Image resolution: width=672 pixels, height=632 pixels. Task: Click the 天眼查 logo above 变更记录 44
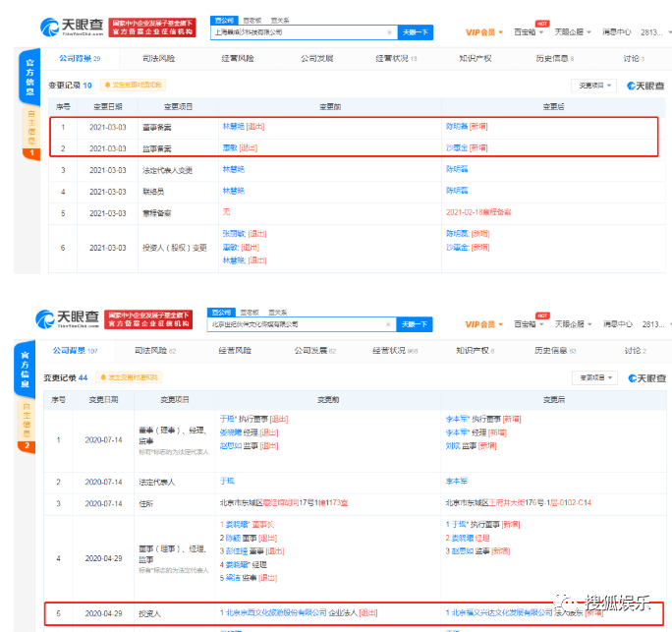(x=67, y=319)
